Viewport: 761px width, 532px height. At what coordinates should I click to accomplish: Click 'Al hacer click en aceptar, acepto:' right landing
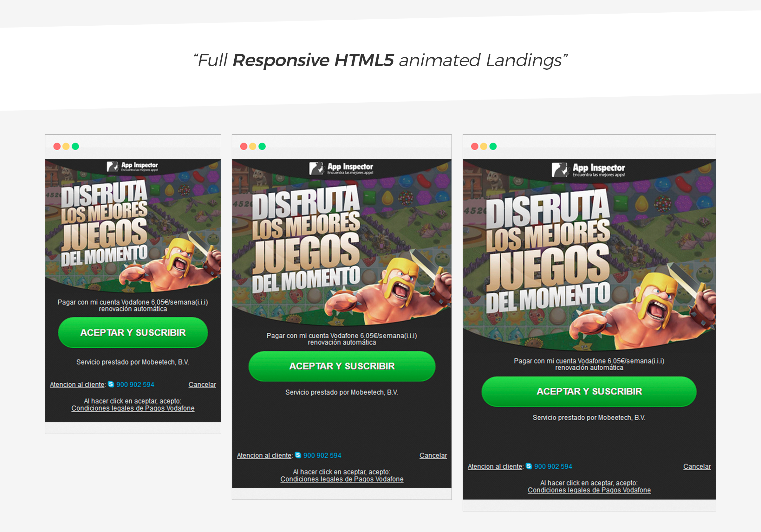click(x=589, y=483)
